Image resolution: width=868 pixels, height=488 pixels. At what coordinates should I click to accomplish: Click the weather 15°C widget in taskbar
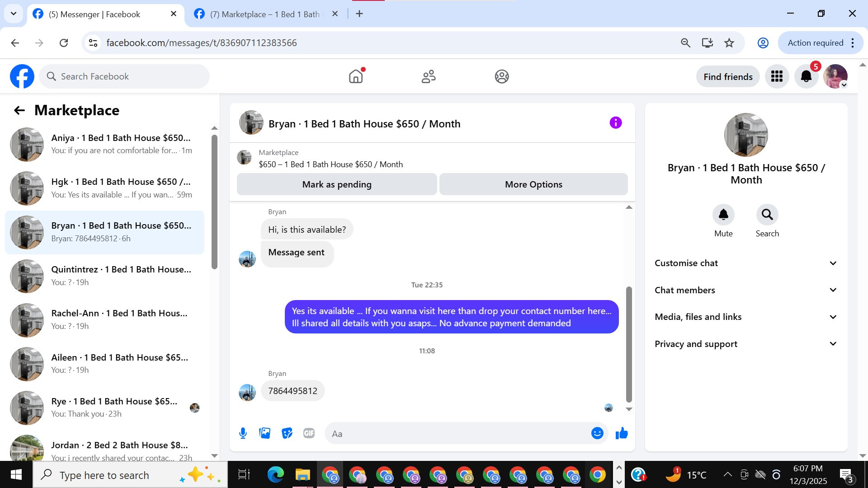(686, 474)
